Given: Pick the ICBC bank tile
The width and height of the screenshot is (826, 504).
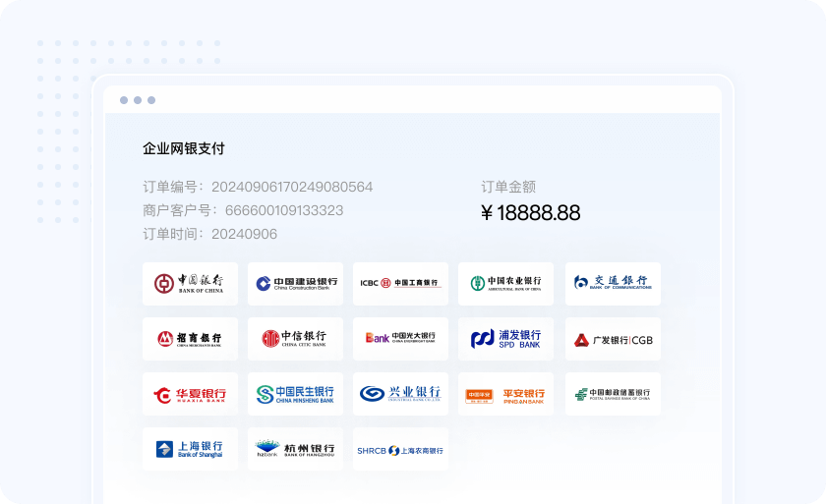Looking at the screenshot, I should [400, 284].
